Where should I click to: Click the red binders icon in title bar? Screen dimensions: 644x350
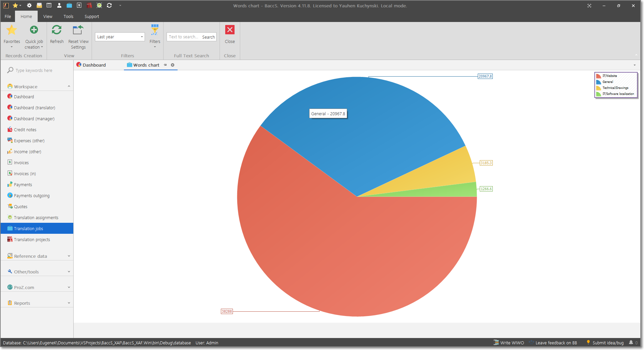[89, 5]
